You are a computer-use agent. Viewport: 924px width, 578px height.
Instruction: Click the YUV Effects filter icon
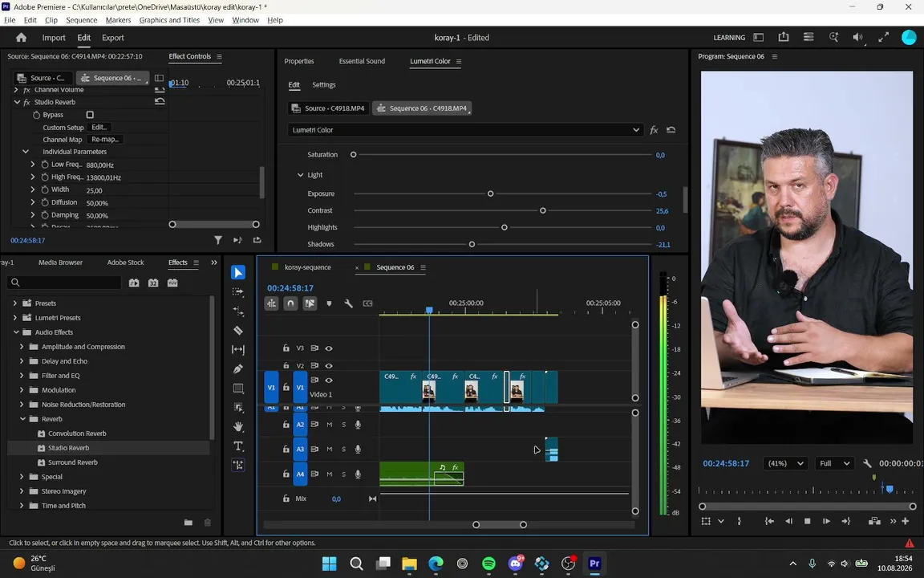(x=172, y=283)
